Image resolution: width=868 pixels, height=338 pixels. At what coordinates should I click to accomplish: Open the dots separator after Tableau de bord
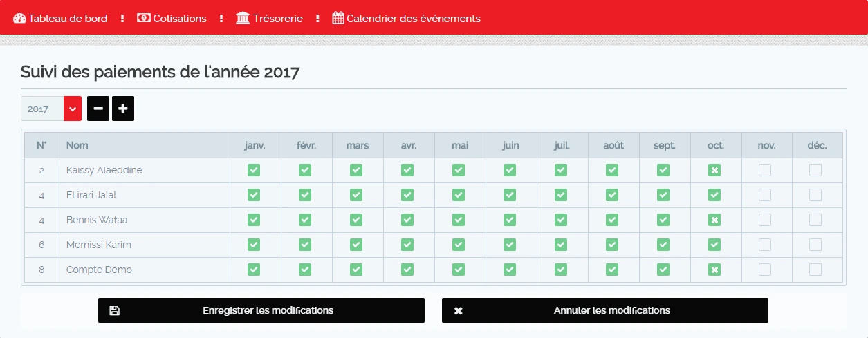click(x=122, y=19)
